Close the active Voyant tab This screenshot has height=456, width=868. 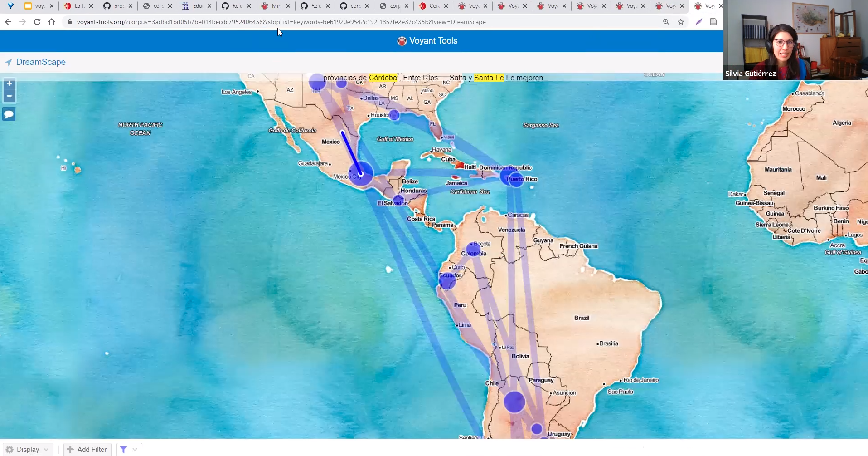[721, 6]
